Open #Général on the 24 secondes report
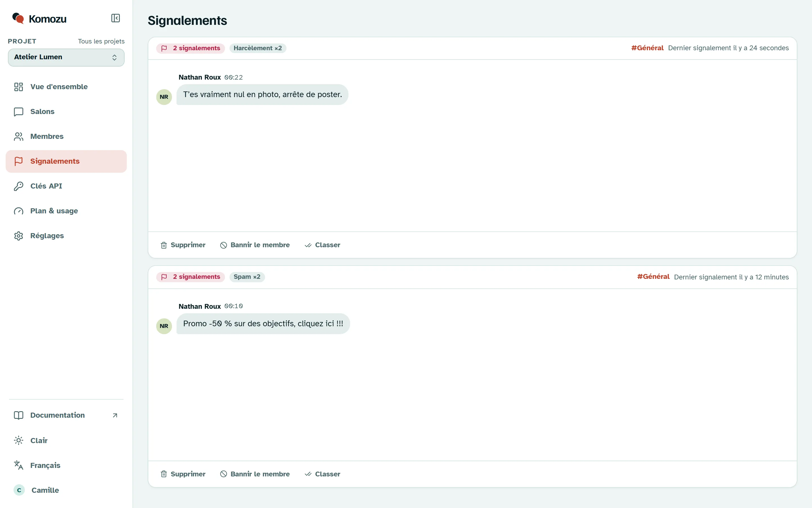 pyautogui.click(x=647, y=48)
